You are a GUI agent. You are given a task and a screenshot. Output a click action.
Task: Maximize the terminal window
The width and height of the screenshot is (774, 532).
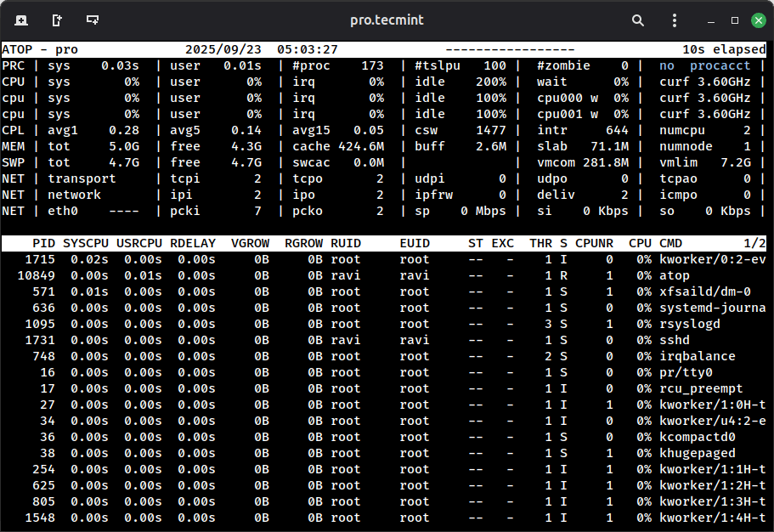(735, 20)
